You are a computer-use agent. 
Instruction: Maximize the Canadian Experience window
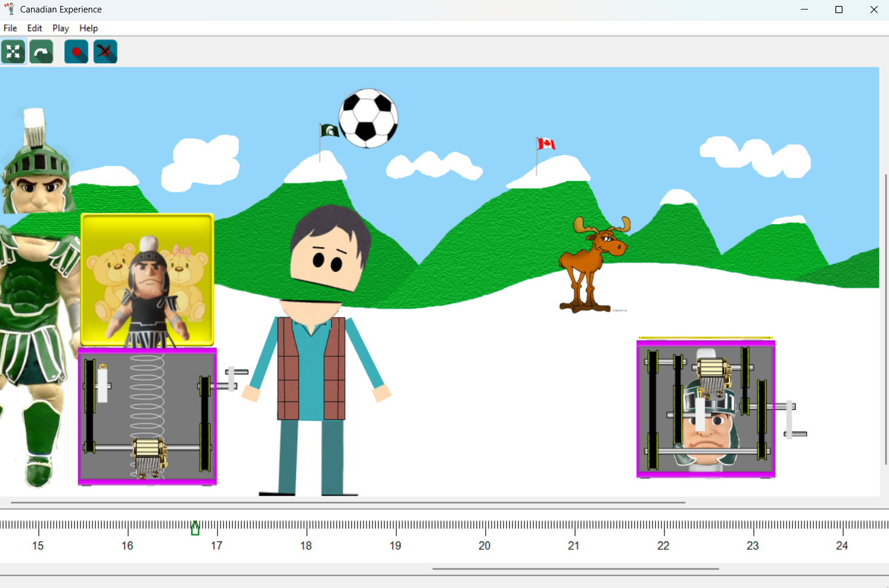[x=839, y=10]
